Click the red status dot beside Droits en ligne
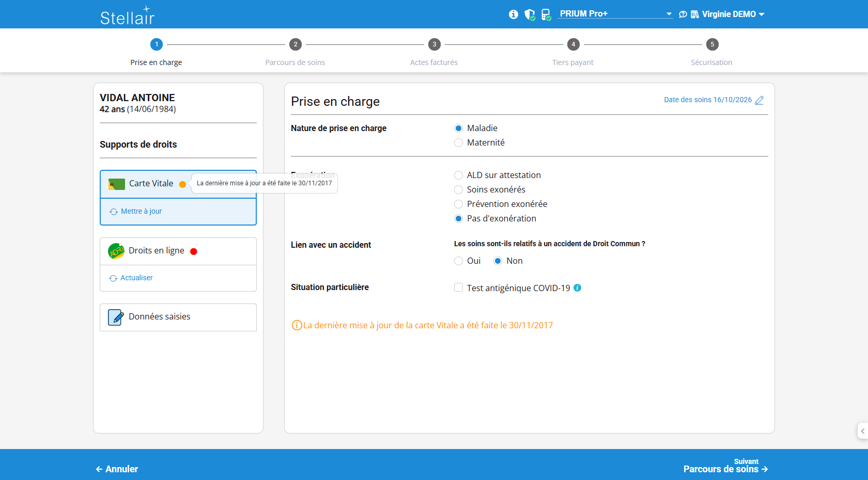Screen dimensions: 868x480 [x=194, y=251]
